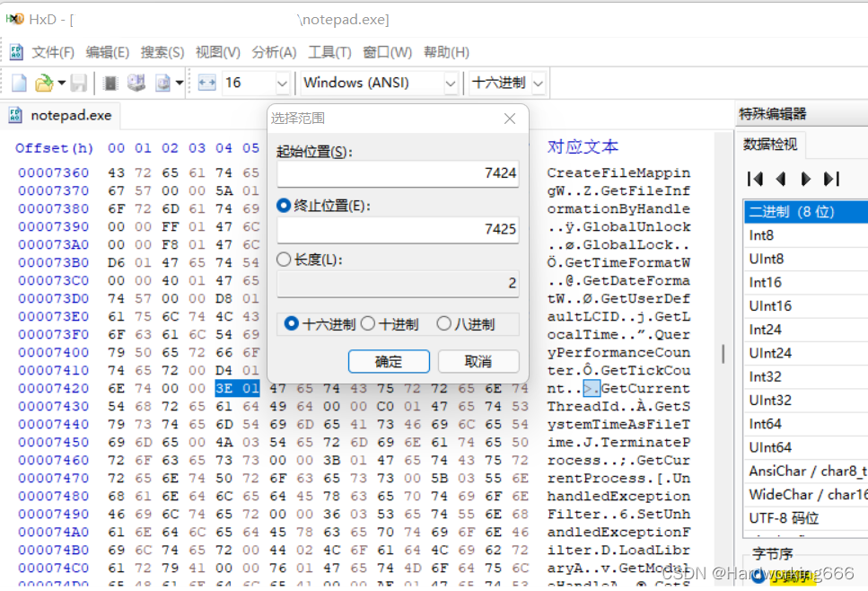Select the 二进制 (8 位) row

[x=806, y=212]
